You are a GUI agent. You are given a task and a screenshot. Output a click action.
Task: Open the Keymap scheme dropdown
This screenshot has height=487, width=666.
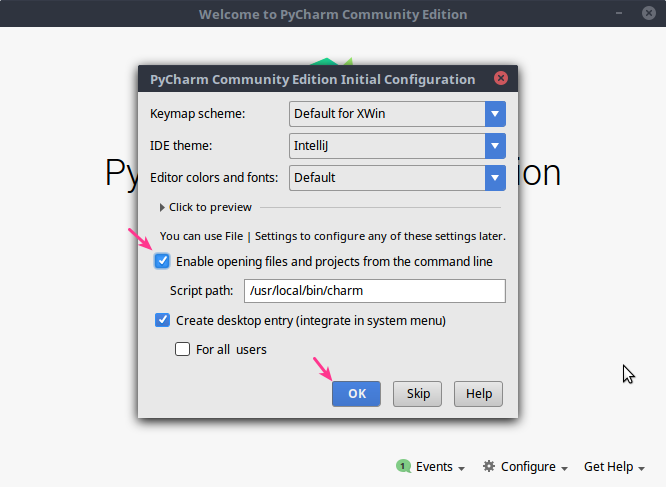click(x=397, y=114)
